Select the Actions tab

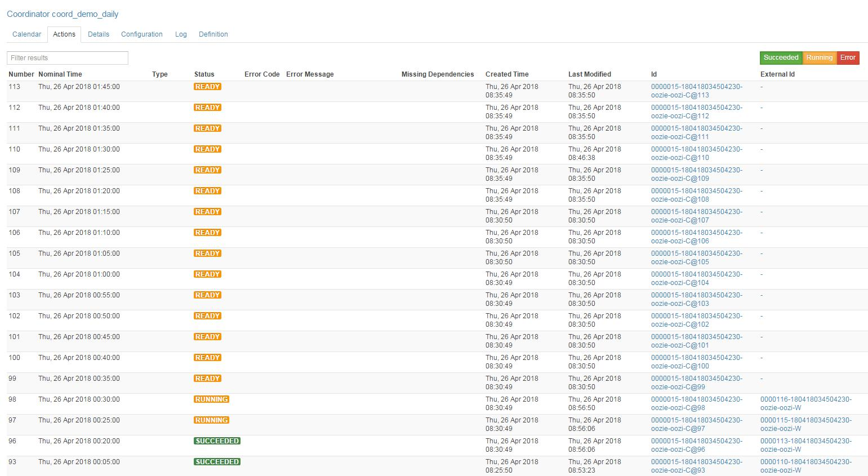pos(64,34)
